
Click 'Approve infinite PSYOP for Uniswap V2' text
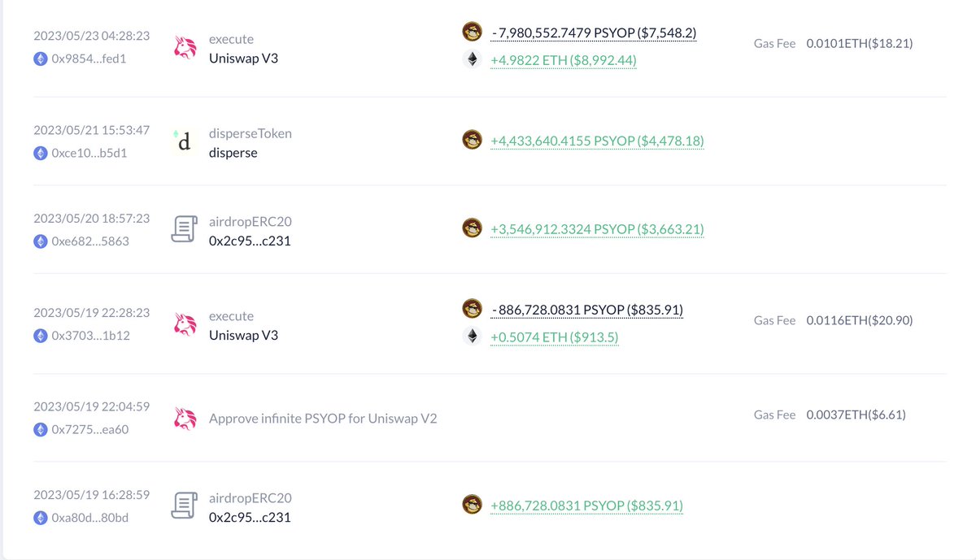pos(323,419)
